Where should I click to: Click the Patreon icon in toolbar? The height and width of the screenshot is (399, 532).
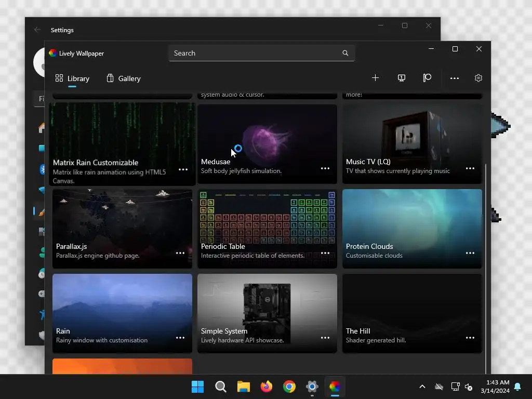pos(427,78)
